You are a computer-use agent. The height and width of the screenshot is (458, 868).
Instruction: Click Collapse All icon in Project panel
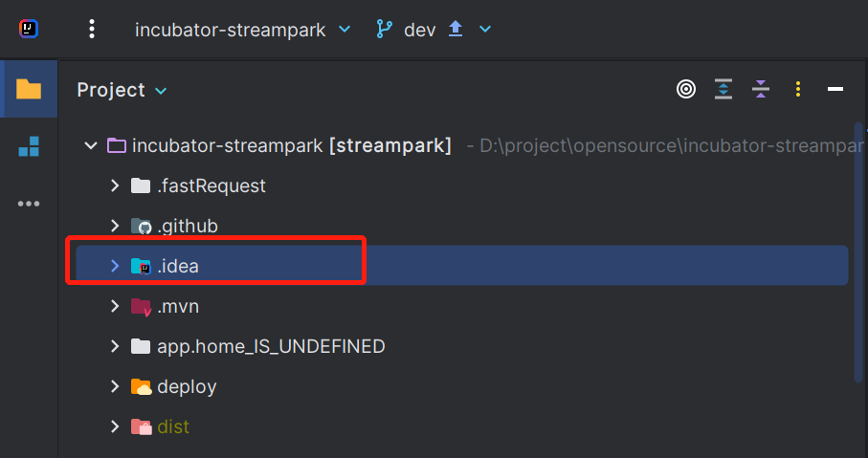point(761,90)
